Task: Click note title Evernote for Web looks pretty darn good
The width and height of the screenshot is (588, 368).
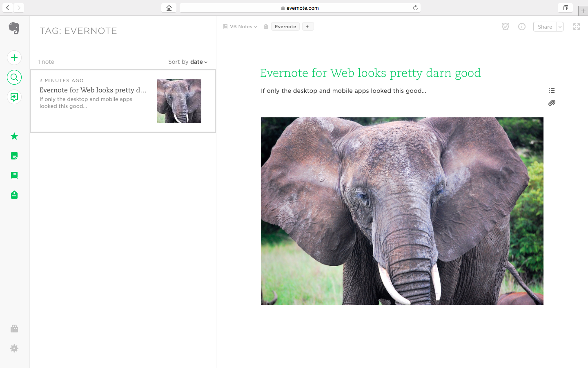Action: (x=370, y=73)
